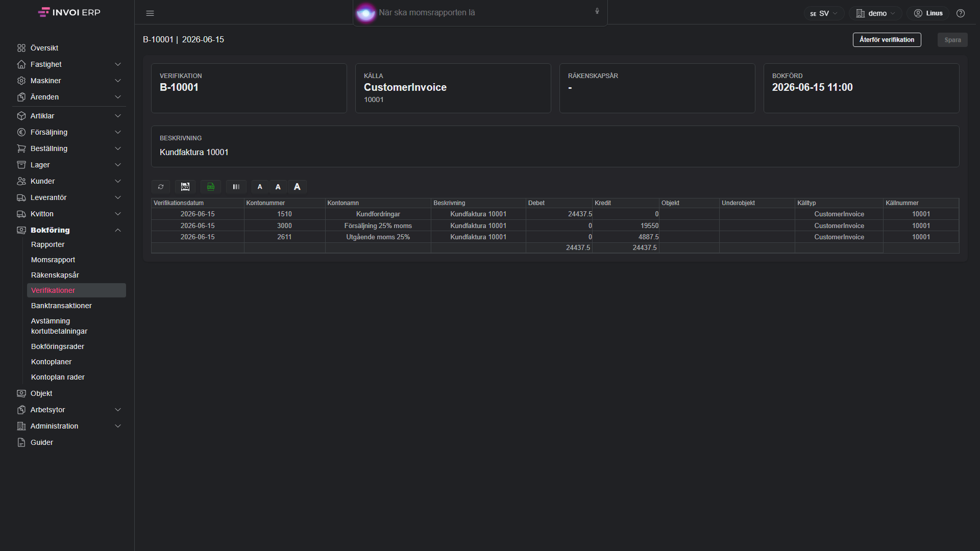Click the assistant search input field
Image resolution: width=980 pixels, height=551 pixels.
click(480, 13)
